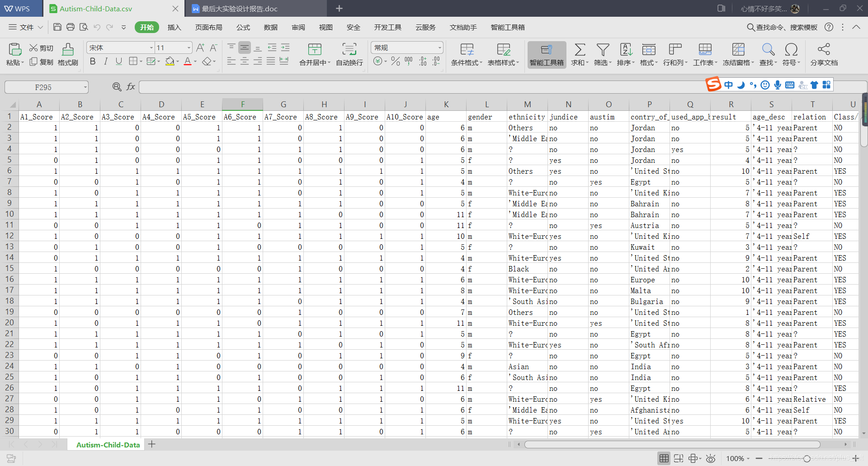Viewport: 868px width, 466px height.
Task: Open the number format dropdown showing 常规
Action: tap(439, 48)
